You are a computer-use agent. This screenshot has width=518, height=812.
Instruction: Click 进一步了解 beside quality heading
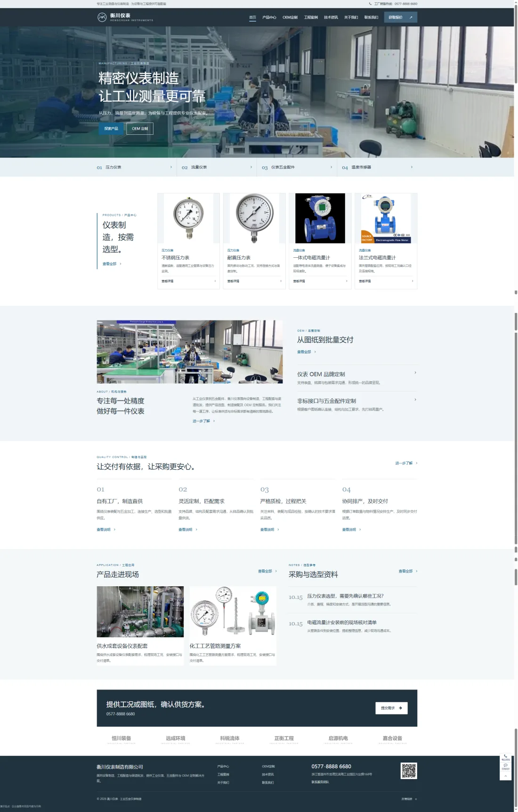[406, 463]
